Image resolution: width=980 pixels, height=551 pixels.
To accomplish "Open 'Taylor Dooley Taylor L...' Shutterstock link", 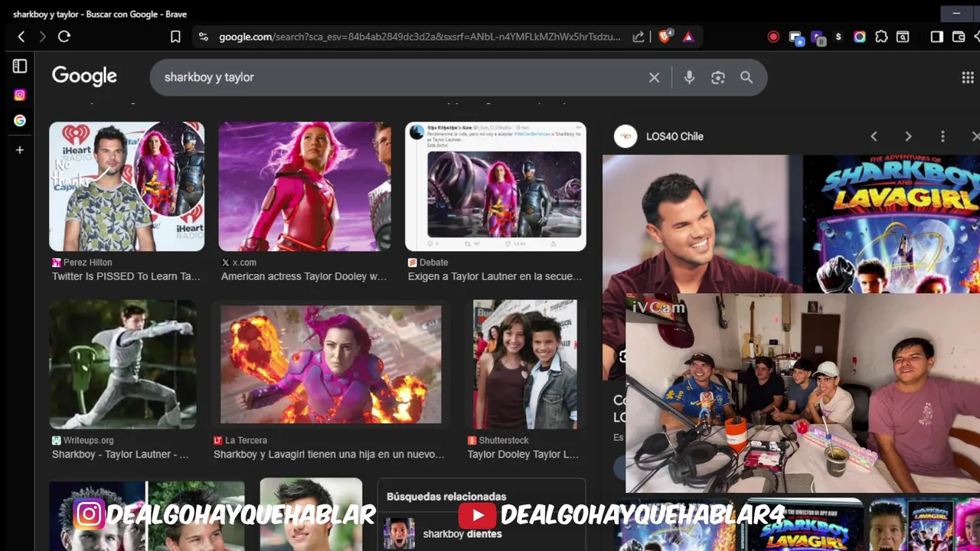I will point(523,454).
